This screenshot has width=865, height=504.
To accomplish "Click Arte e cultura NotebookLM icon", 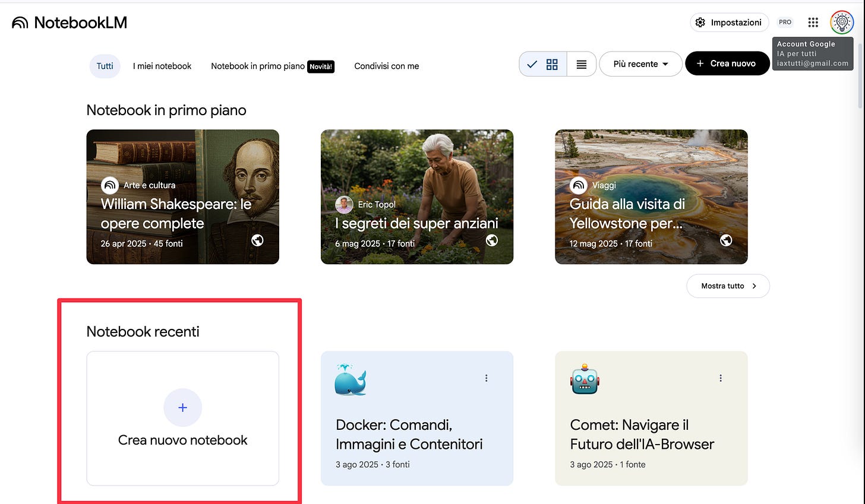I will coord(110,185).
